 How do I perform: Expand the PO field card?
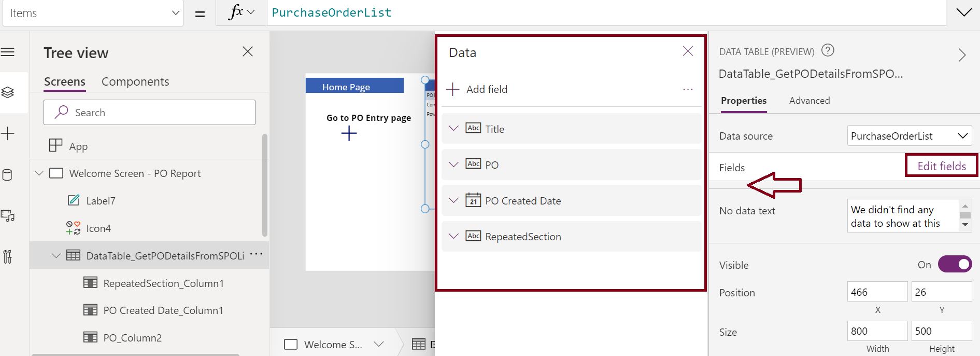pos(453,165)
